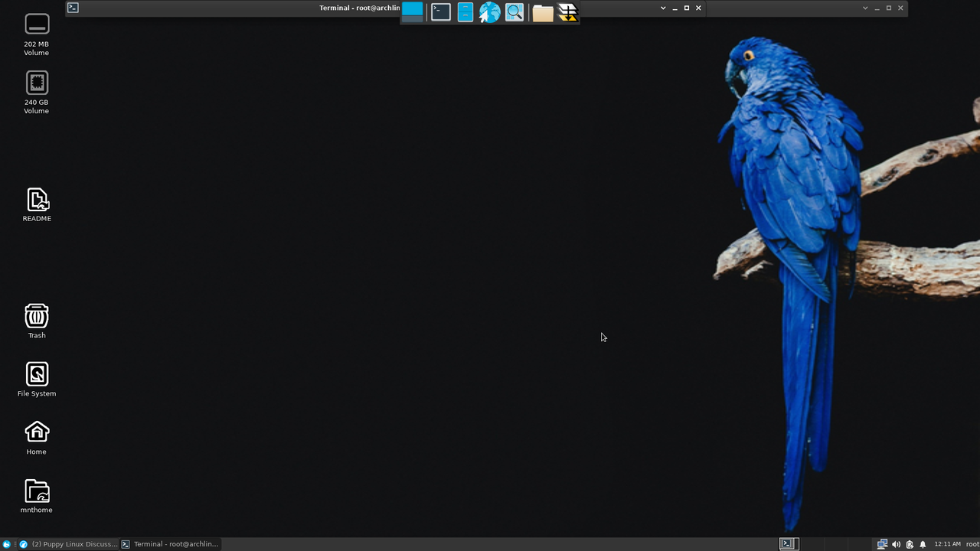The height and width of the screenshot is (551, 980).
Task: Open the Puppy application menu bottom-left
Action: (6, 544)
